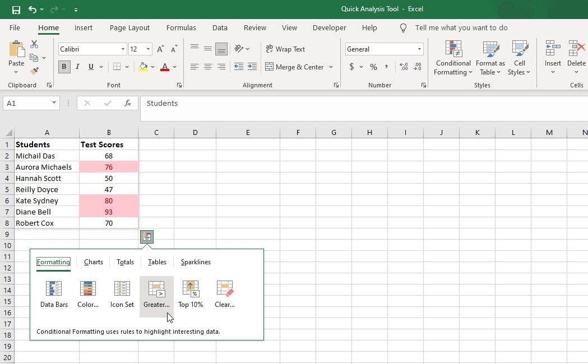Open the Page Layout ribbon tab
The height and width of the screenshot is (364, 588).
(129, 27)
